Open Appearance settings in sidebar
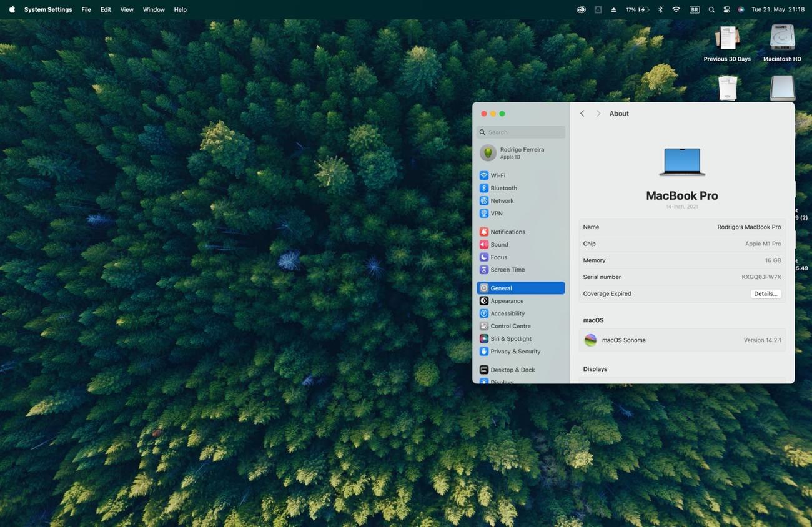The image size is (812, 527). click(520, 301)
